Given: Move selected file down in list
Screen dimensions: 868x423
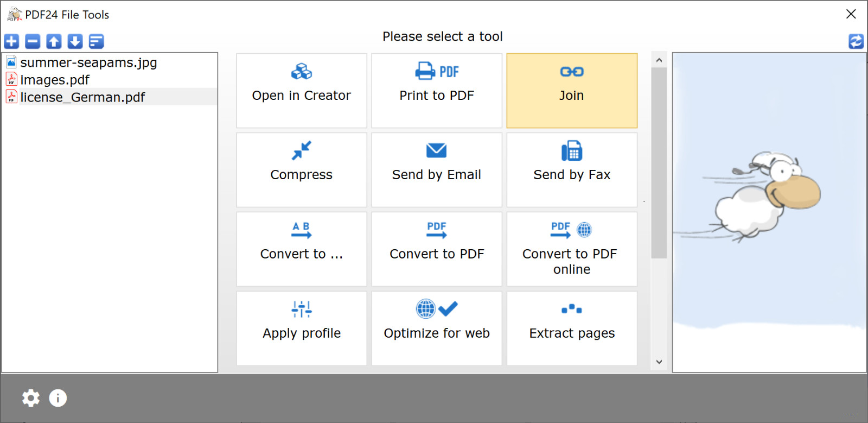Looking at the screenshot, I should pyautogui.click(x=75, y=41).
